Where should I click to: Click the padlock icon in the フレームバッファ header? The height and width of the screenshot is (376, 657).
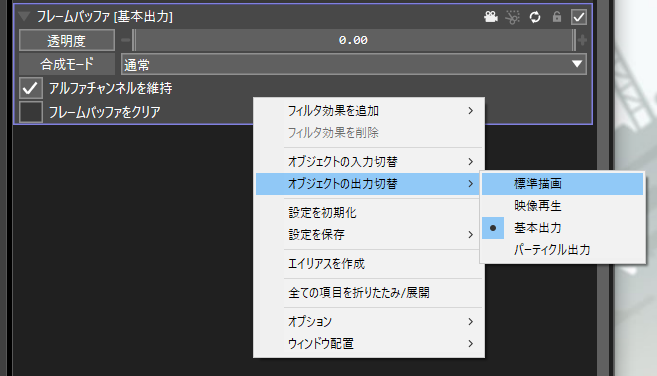pyautogui.click(x=557, y=17)
